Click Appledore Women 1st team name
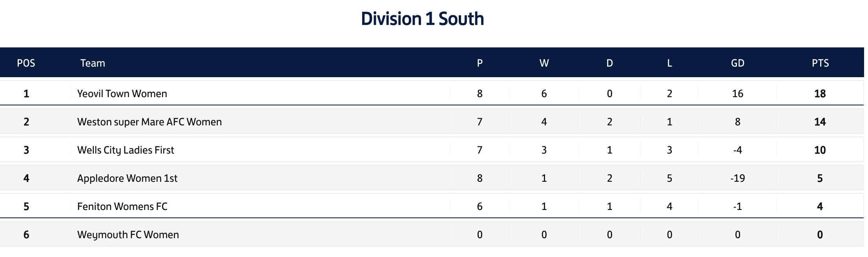 click(127, 178)
